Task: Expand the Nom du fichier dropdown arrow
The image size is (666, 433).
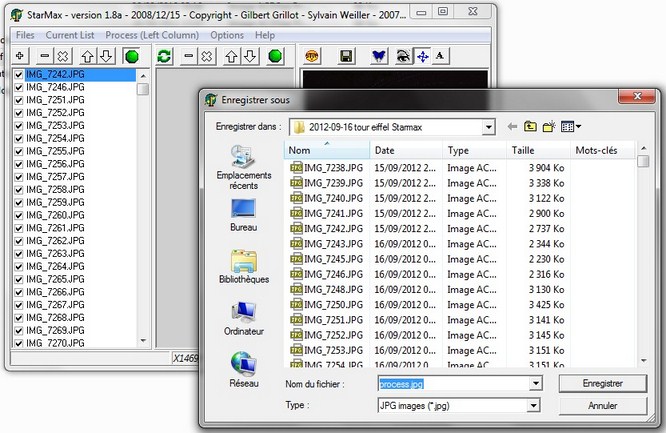Action: click(x=536, y=384)
